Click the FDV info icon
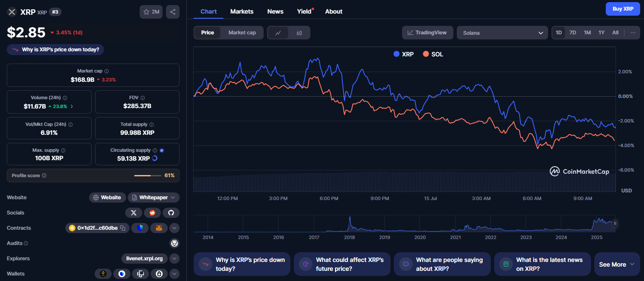This screenshot has height=281, width=644. tap(143, 98)
